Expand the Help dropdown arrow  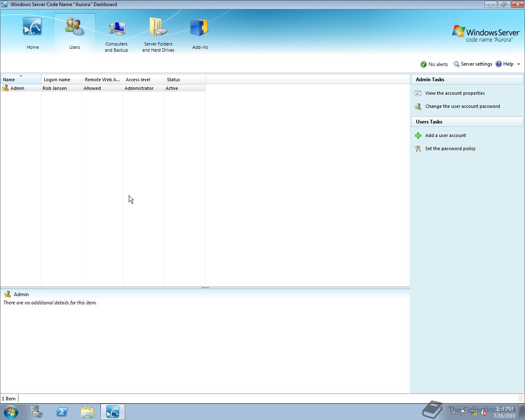coord(518,64)
